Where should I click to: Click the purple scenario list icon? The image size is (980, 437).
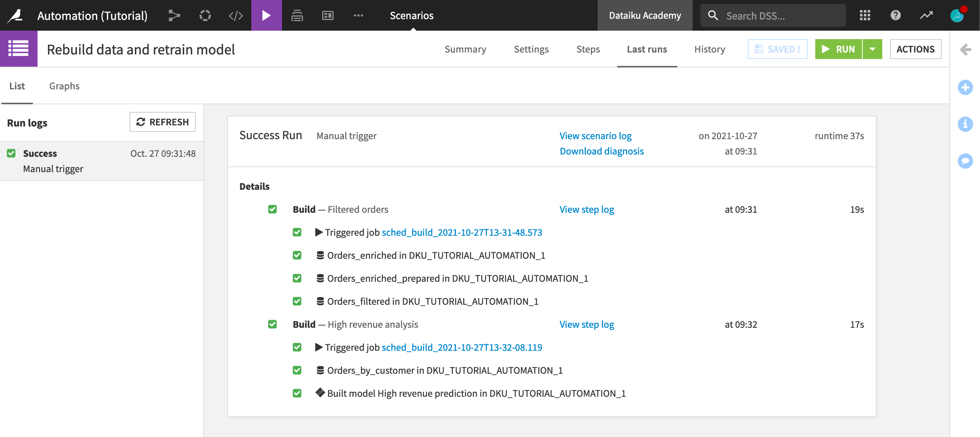coord(18,49)
